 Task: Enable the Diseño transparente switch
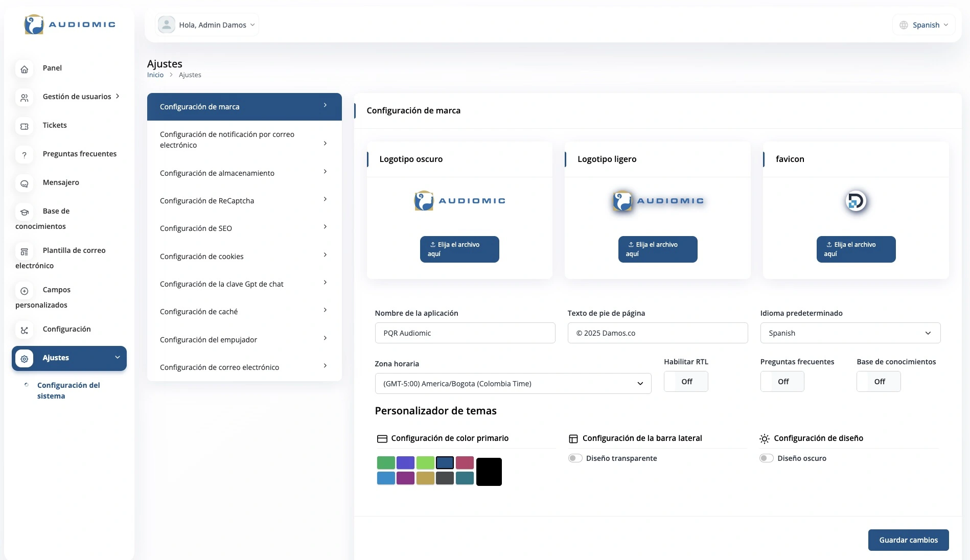(x=575, y=458)
